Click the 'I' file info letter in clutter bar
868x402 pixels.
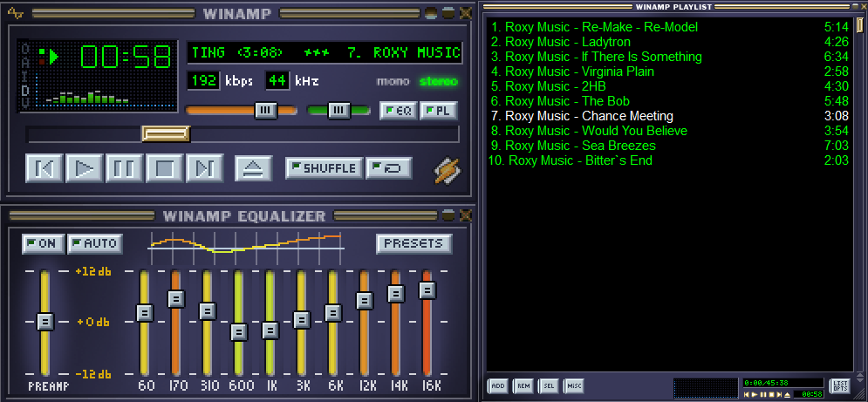tap(25, 76)
